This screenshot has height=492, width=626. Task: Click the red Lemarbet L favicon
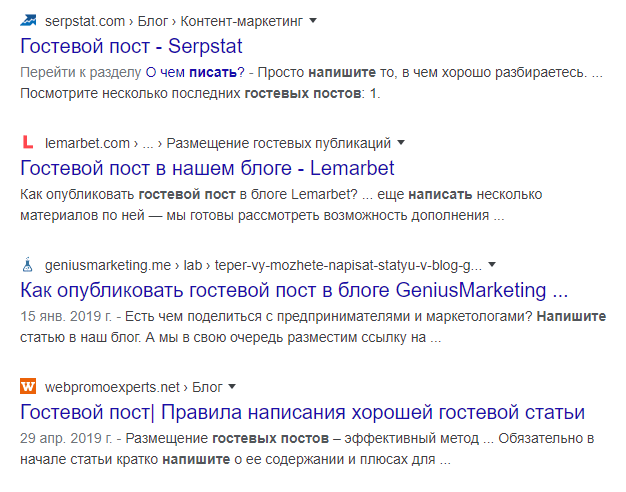click(x=28, y=142)
